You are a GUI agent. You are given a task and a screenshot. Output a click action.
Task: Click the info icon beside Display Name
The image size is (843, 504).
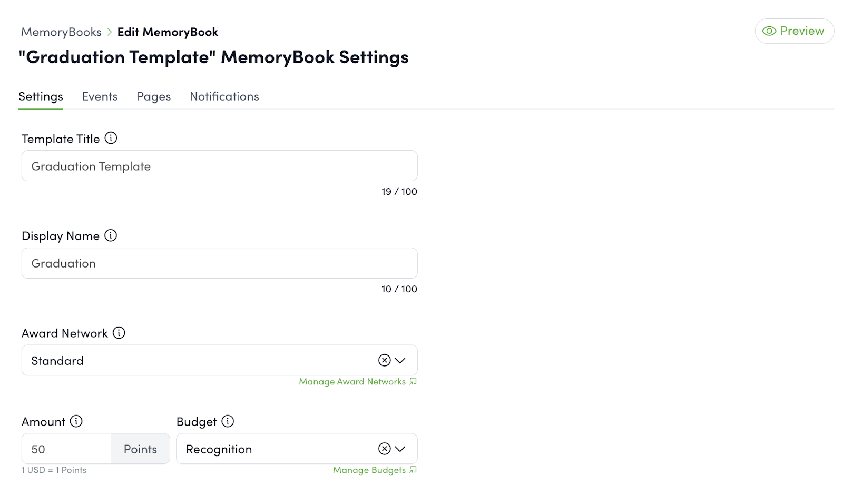111,235
